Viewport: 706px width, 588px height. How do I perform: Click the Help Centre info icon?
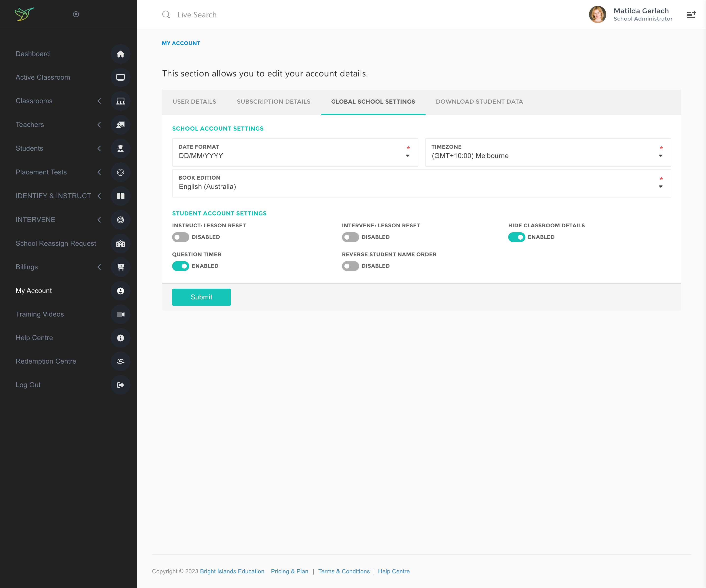[x=120, y=338]
